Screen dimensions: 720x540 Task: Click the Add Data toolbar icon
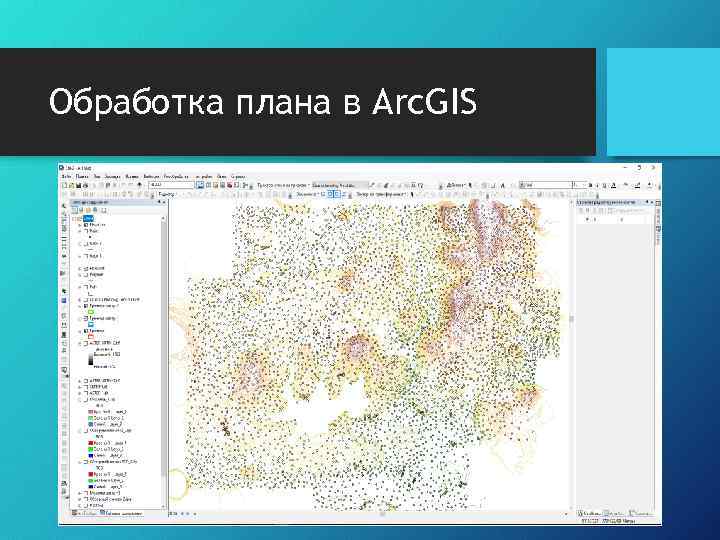(x=139, y=185)
